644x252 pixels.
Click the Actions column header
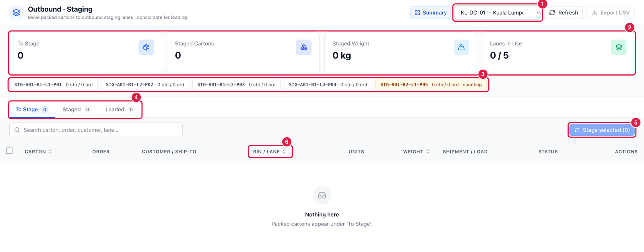[626, 152]
